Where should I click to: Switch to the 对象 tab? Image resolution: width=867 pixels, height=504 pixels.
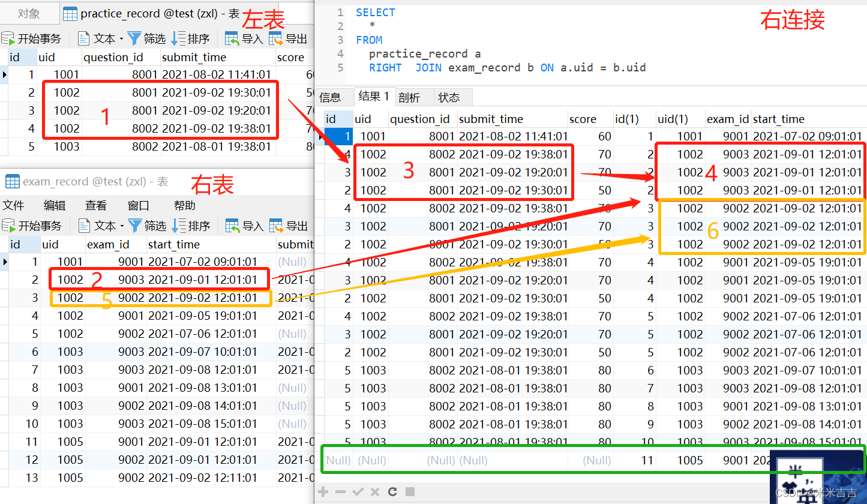[x=29, y=14]
